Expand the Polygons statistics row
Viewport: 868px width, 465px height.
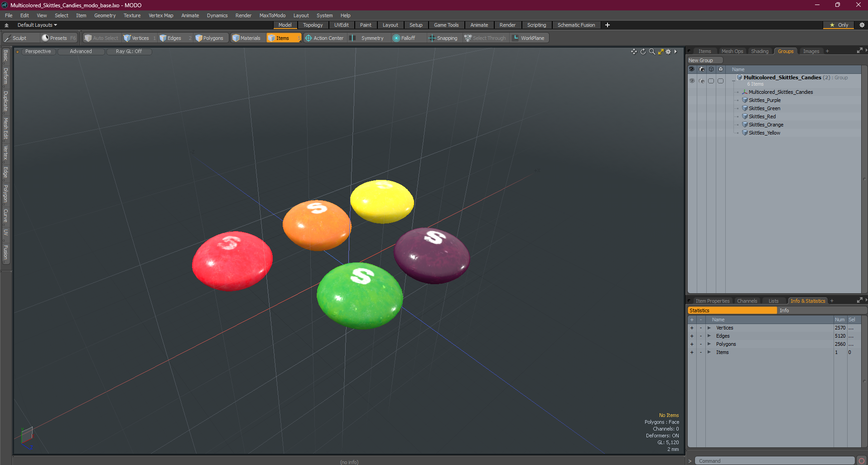click(x=709, y=344)
